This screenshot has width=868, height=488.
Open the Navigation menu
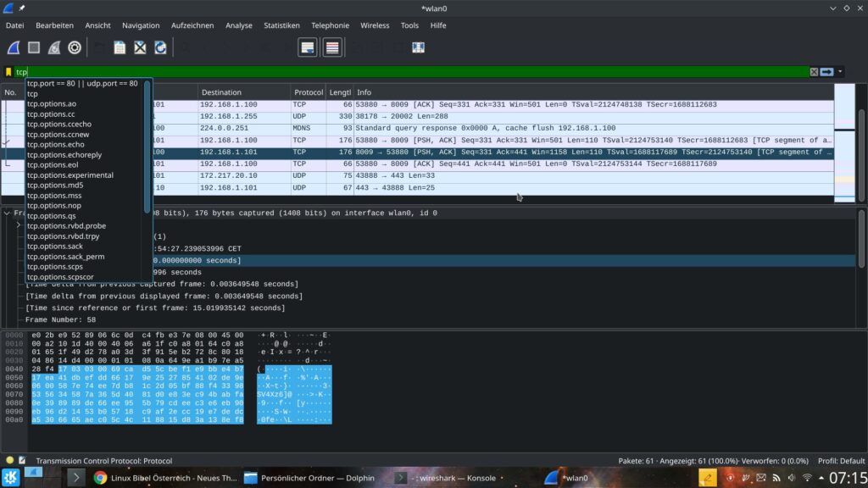[x=141, y=25]
